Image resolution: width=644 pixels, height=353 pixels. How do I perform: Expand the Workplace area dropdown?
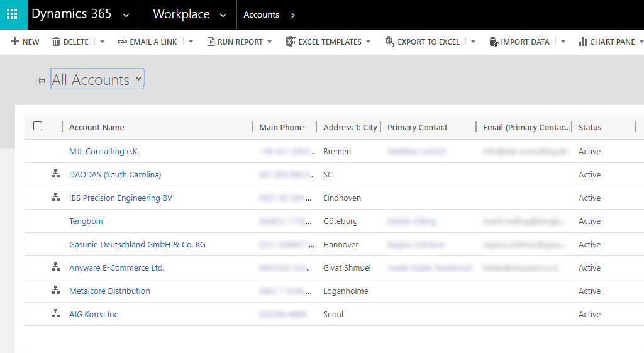(223, 15)
